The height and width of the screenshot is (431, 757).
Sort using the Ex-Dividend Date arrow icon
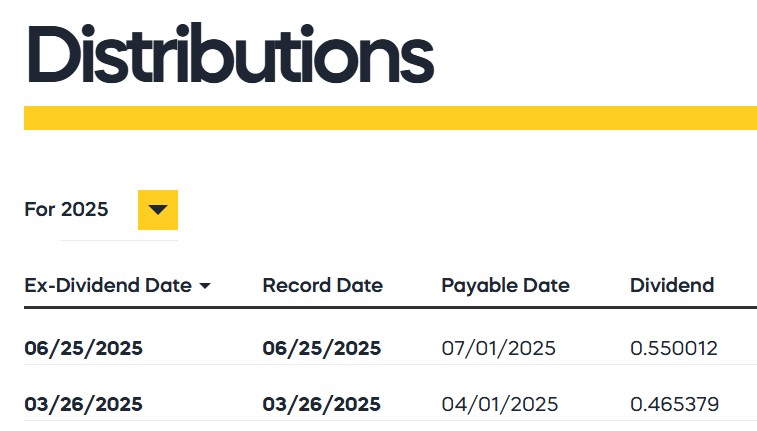(205, 286)
